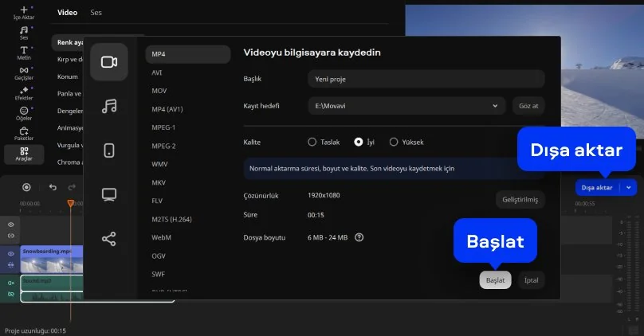
Task: Choose MOV from the format list
Action: pyautogui.click(x=159, y=91)
